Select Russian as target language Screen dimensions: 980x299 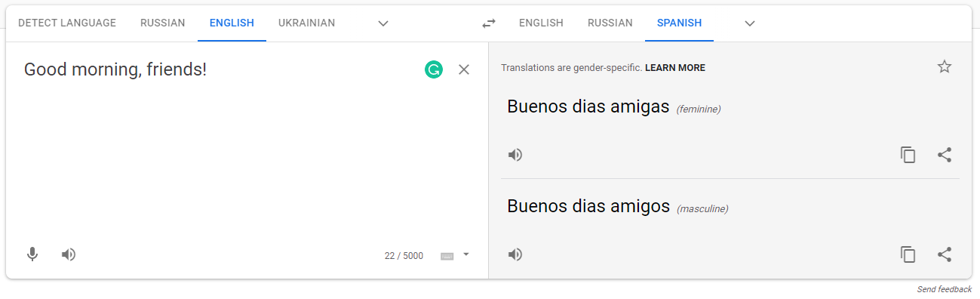click(x=610, y=23)
